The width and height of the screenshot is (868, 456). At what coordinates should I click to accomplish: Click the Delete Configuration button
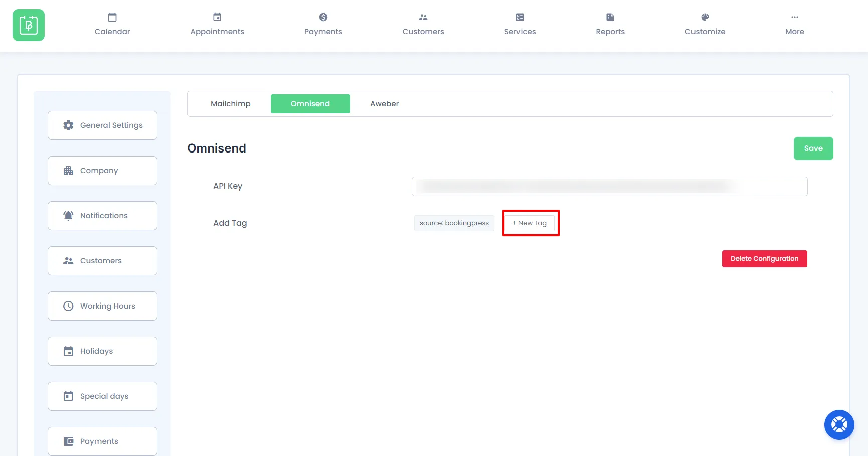click(x=765, y=259)
